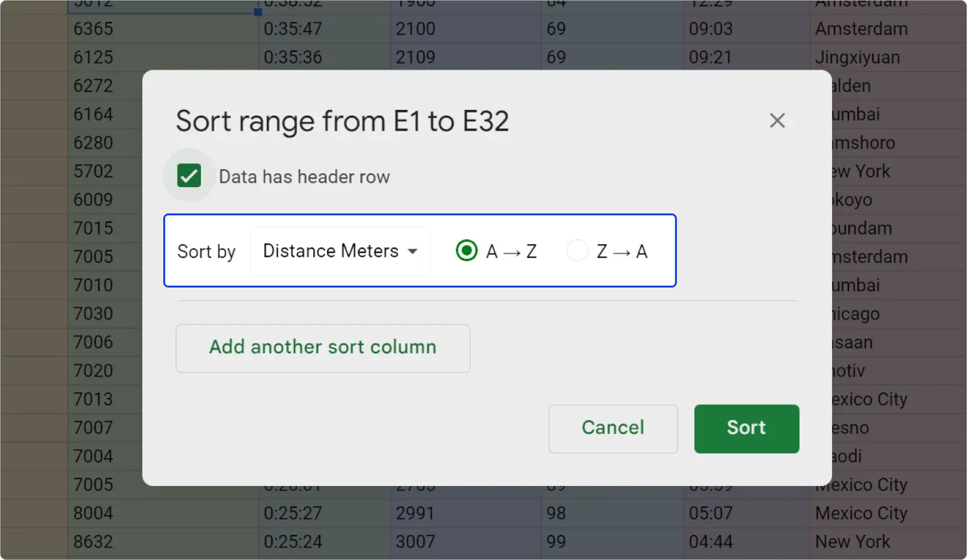Select the cell containing 2991
Image resolution: width=967 pixels, height=560 pixels.
click(414, 513)
